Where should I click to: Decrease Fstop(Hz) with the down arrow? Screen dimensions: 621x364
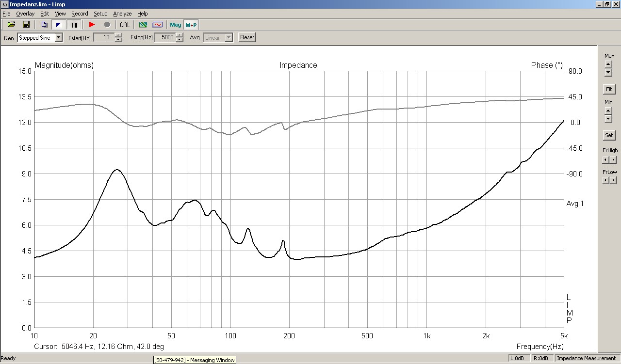[180, 40]
